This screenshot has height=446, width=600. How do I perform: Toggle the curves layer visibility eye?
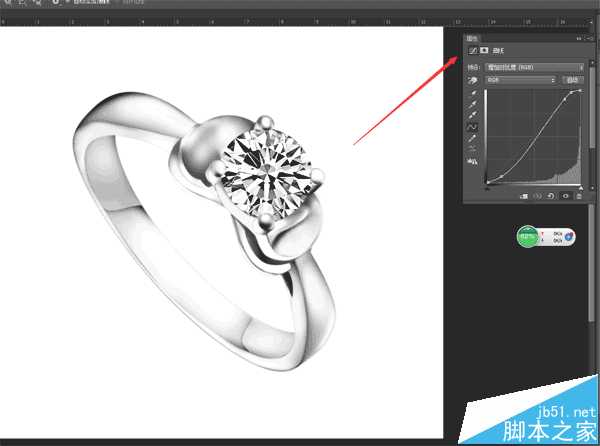[566, 196]
